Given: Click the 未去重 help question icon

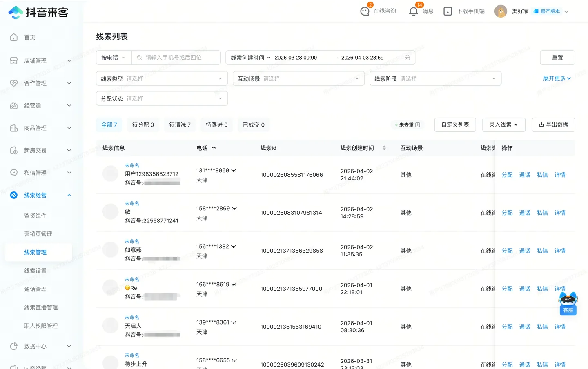Looking at the screenshot, I should tap(417, 125).
